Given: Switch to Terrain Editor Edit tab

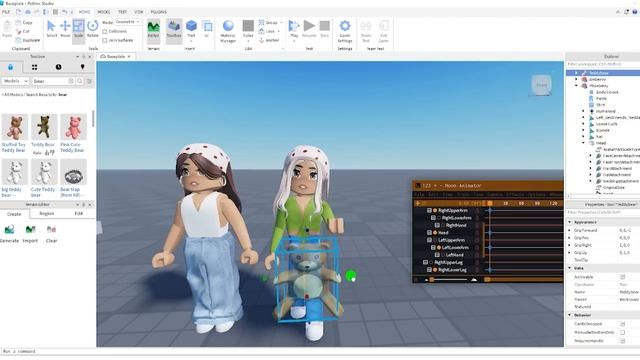Looking at the screenshot, I should (78, 213).
